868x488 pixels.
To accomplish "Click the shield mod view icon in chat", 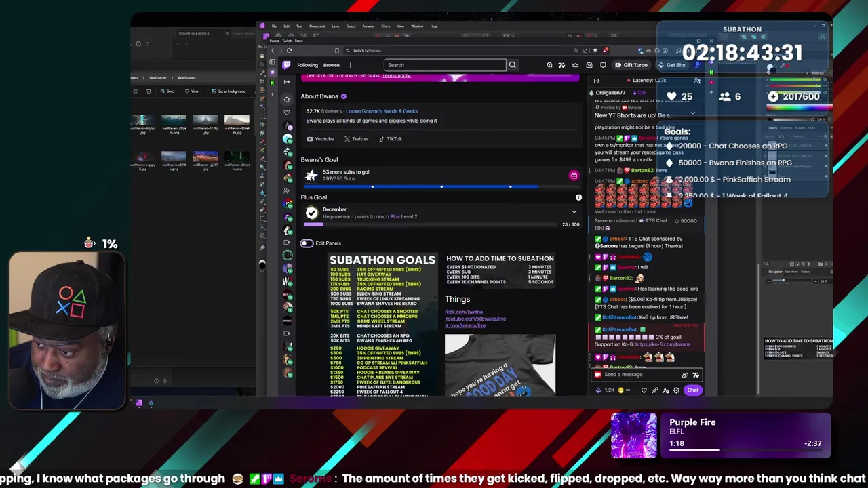I will pos(644,390).
